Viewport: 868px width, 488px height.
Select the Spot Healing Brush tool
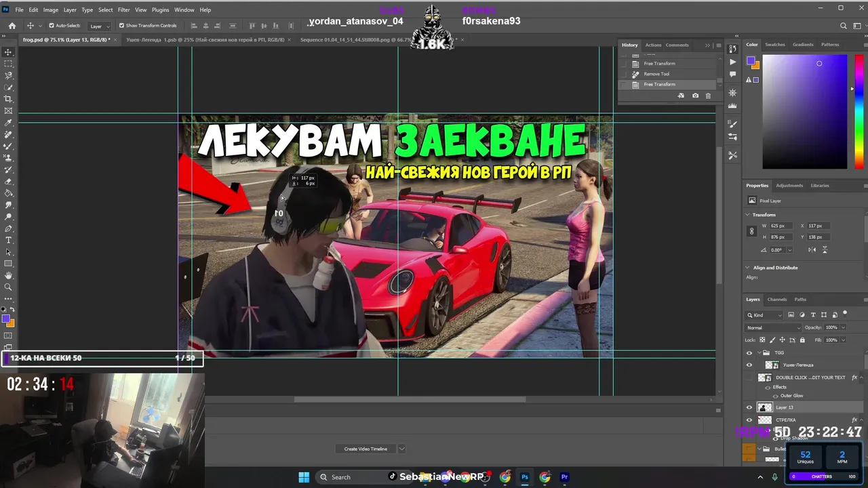[x=8, y=134]
